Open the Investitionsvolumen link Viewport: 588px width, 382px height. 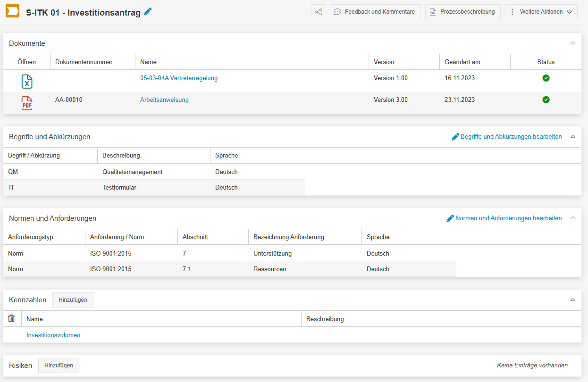(53, 335)
